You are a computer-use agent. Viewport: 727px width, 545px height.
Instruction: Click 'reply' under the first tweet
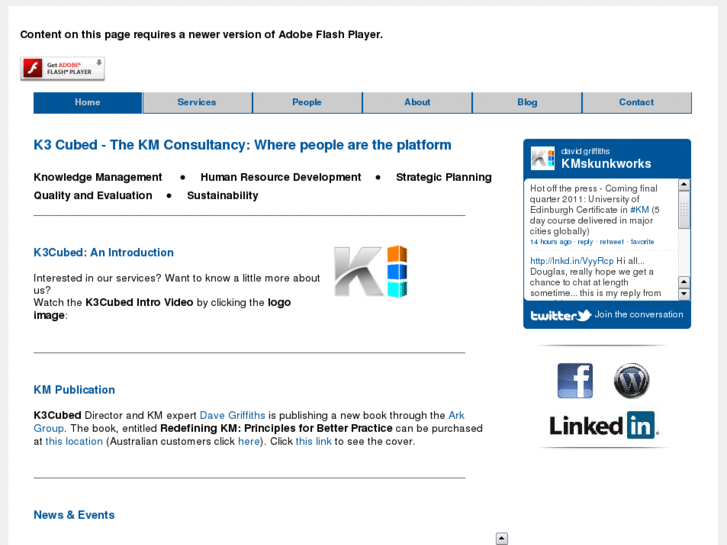[585, 242]
